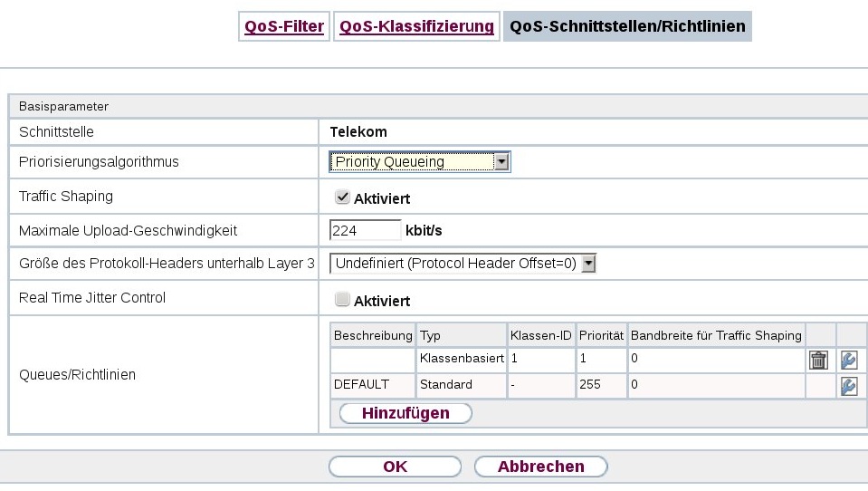This screenshot has height=491, width=868.
Task: Delete the Klassenbasiert queue with trash icon
Action: click(x=818, y=360)
